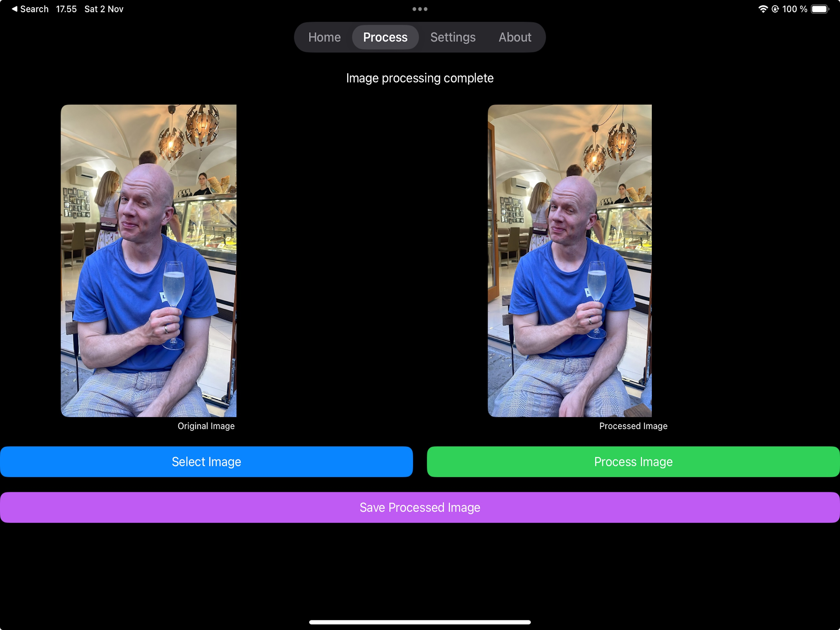840x630 pixels.
Task: Click the 100 % battery percentage
Action: tap(794, 9)
